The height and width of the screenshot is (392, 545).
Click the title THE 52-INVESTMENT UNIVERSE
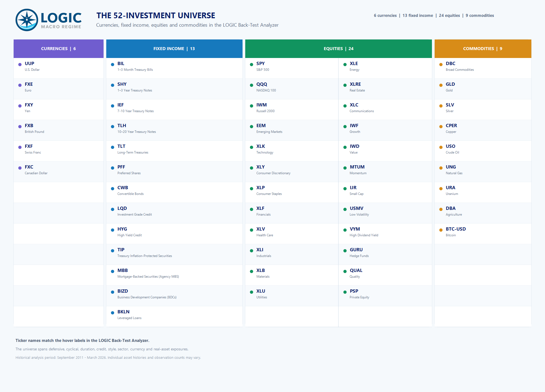pos(156,16)
